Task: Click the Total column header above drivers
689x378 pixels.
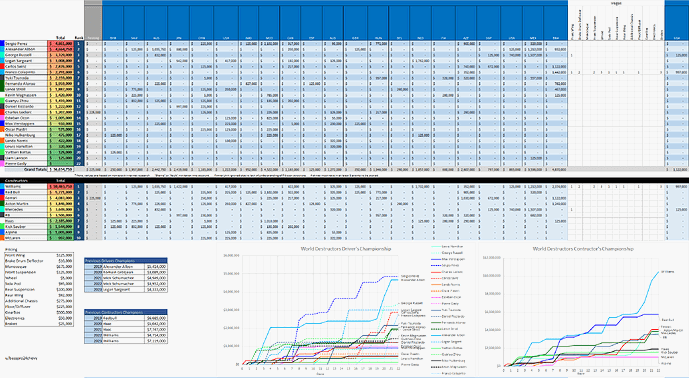Action: [x=60, y=38]
